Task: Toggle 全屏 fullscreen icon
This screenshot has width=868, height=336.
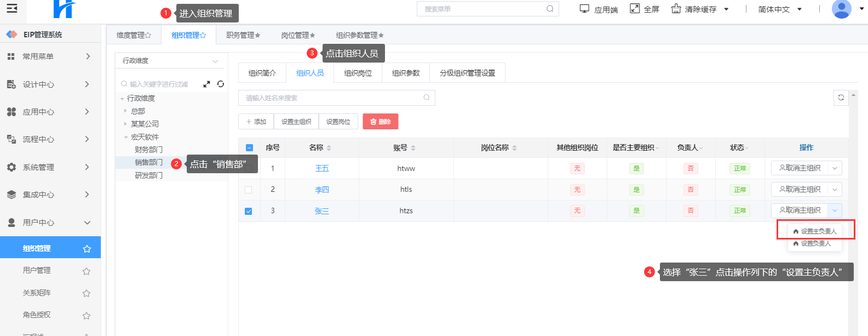Action: [635, 9]
